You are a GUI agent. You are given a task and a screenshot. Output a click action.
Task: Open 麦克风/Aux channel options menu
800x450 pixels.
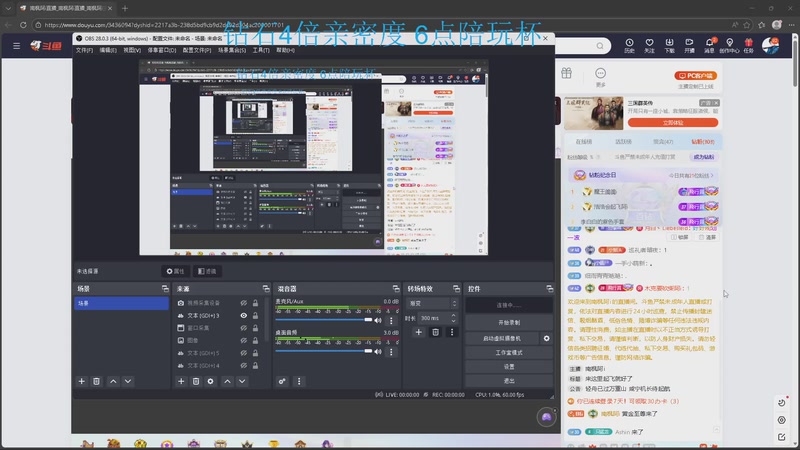click(x=391, y=320)
